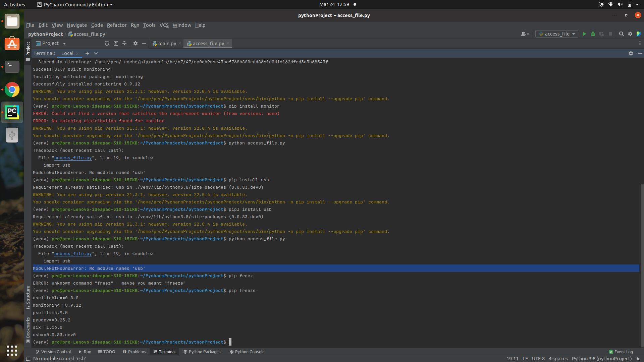Expand the access_file run configuration dropdown
Screen dimensions: 644x362
point(557,34)
